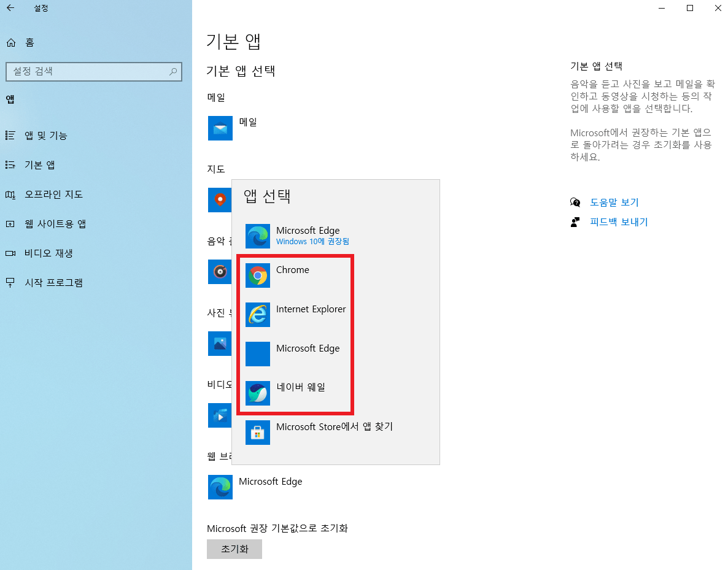
Task: Click 'Windows 10에 권장됨' subtitle text
Action: 312,241
